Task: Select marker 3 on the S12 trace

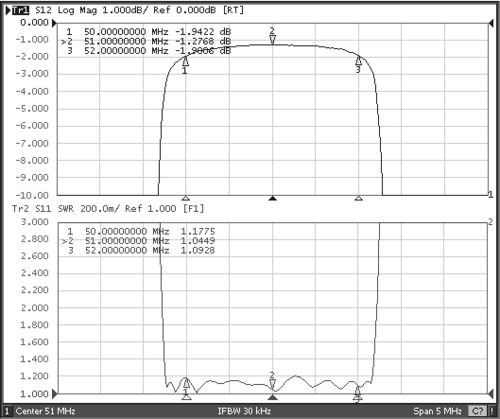Action: point(358,61)
